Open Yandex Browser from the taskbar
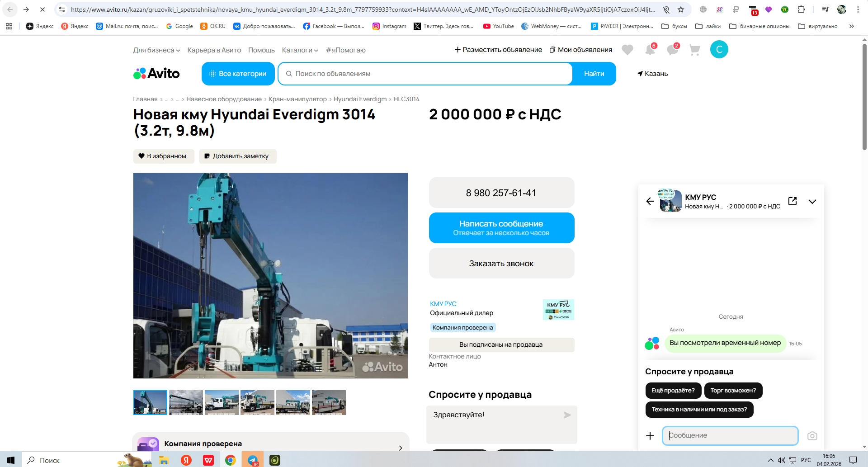The width and height of the screenshot is (868, 467). point(186,460)
